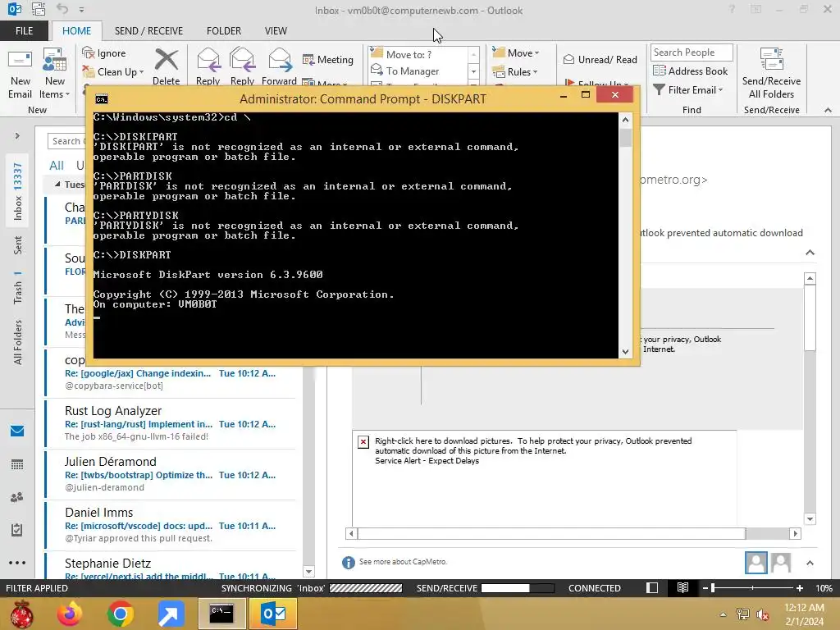Collapse the message header chevron
Image resolution: width=840 pixels, height=630 pixels.
[x=810, y=253]
